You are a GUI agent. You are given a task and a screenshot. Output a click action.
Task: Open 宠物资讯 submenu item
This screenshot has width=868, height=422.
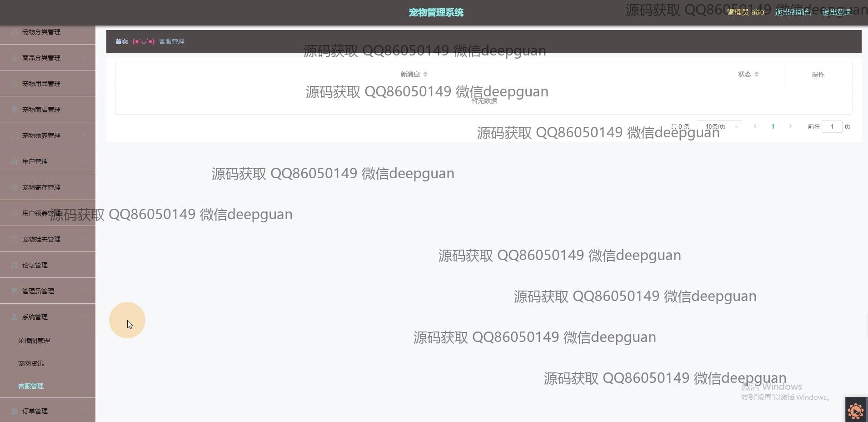pos(31,363)
